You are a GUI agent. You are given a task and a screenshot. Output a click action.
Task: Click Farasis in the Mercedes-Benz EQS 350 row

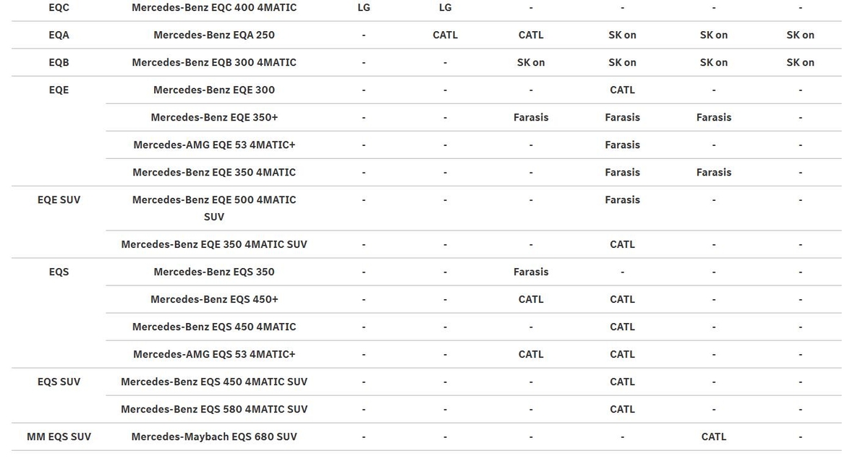(x=531, y=272)
